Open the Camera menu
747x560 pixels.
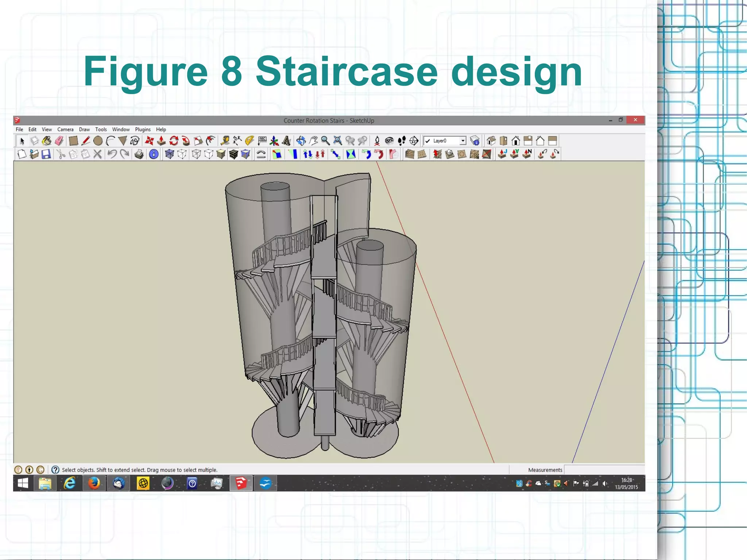pyautogui.click(x=65, y=130)
